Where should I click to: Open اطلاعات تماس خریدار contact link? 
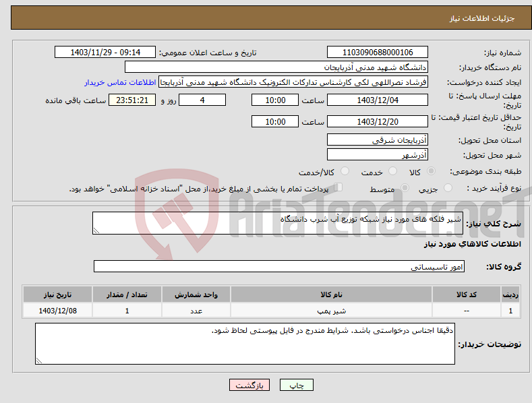click(120, 82)
